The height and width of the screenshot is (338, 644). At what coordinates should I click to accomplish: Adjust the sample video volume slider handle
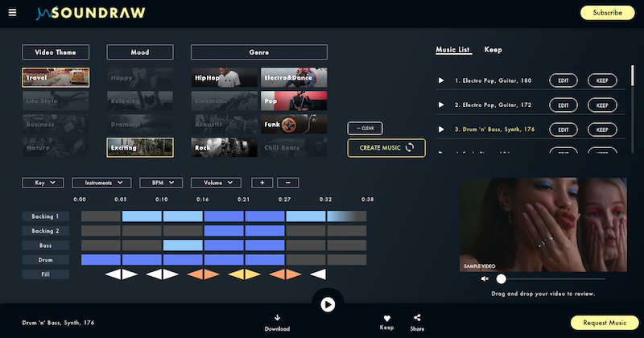(x=501, y=279)
